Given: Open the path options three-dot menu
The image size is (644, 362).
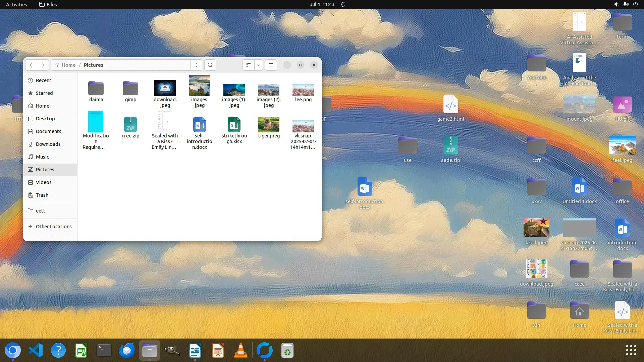Looking at the screenshot, I should pos(196,65).
